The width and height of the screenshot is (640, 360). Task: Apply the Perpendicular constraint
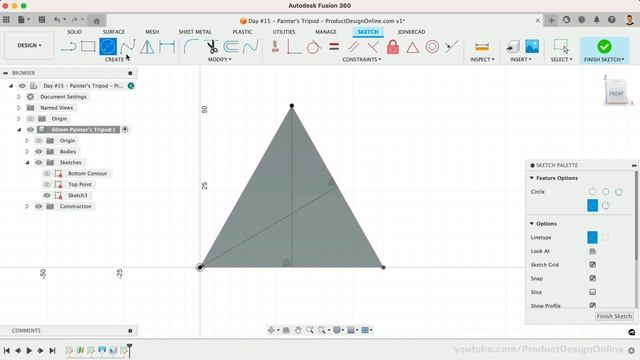[373, 47]
